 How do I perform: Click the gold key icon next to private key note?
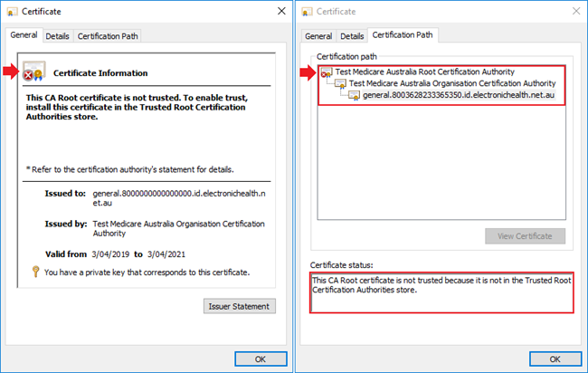[x=35, y=272]
